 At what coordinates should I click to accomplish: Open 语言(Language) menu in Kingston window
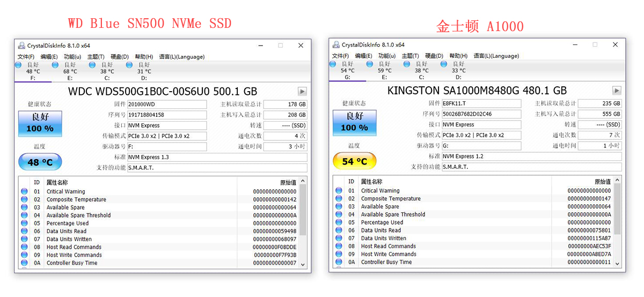click(496, 56)
